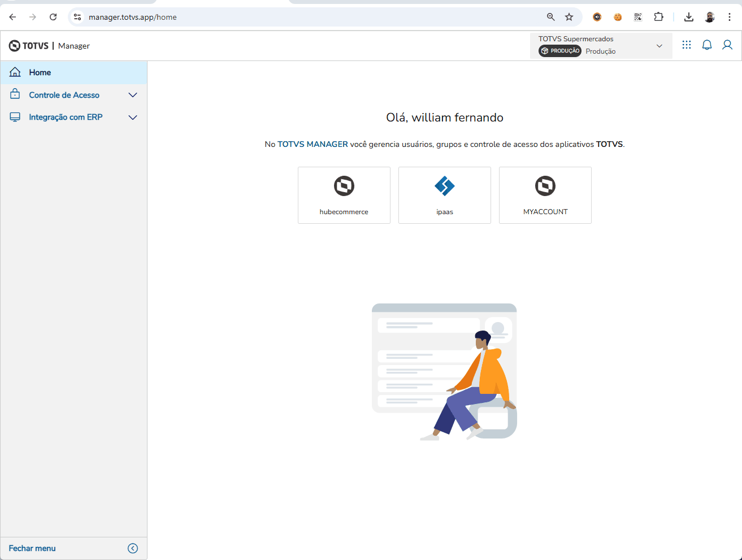Open the apps grid launcher icon
Viewport: 742px width, 560px height.
point(687,45)
